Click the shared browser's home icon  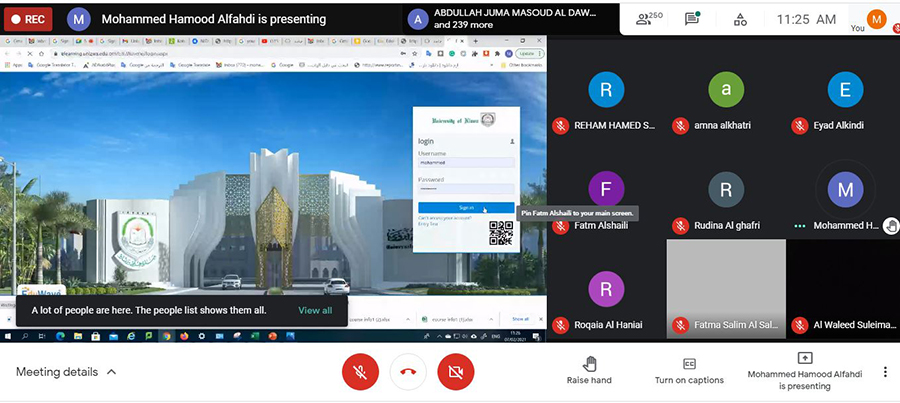40,53
